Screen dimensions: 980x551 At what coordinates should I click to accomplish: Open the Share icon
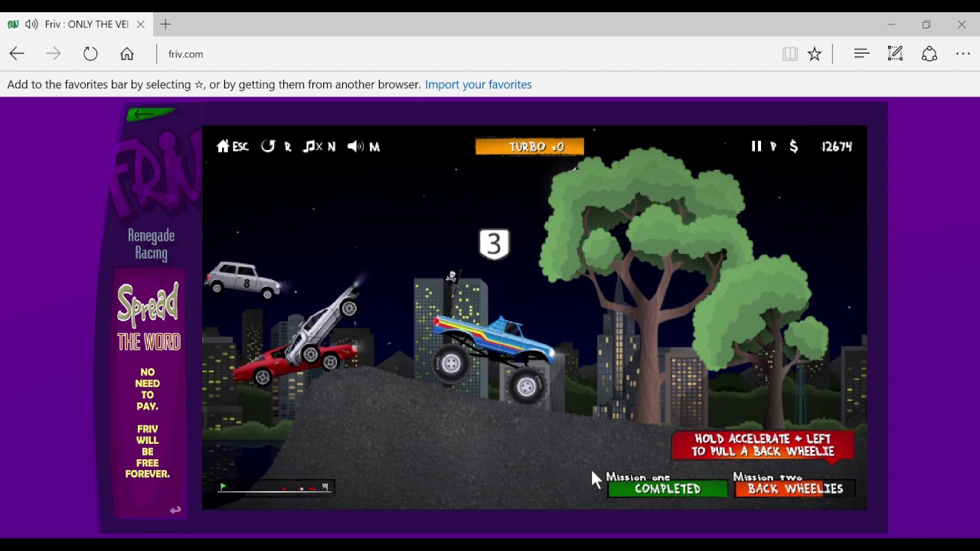[x=929, y=54]
